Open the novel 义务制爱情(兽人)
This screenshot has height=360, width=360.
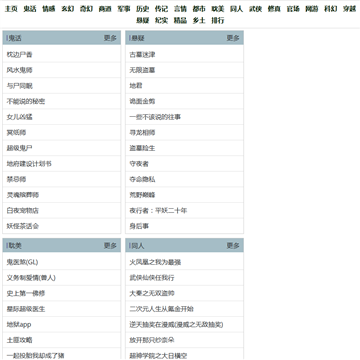coord(31,278)
